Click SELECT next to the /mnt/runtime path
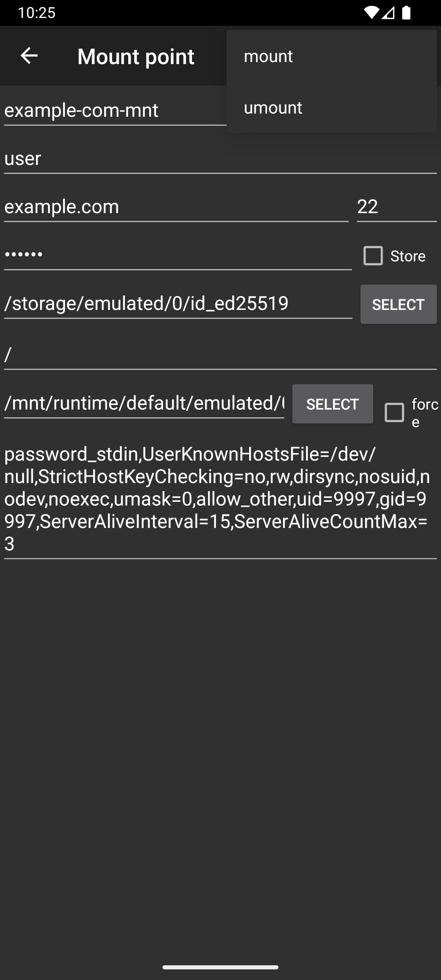The width and height of the screenshot is (441, 980). (x=332, y=404)
